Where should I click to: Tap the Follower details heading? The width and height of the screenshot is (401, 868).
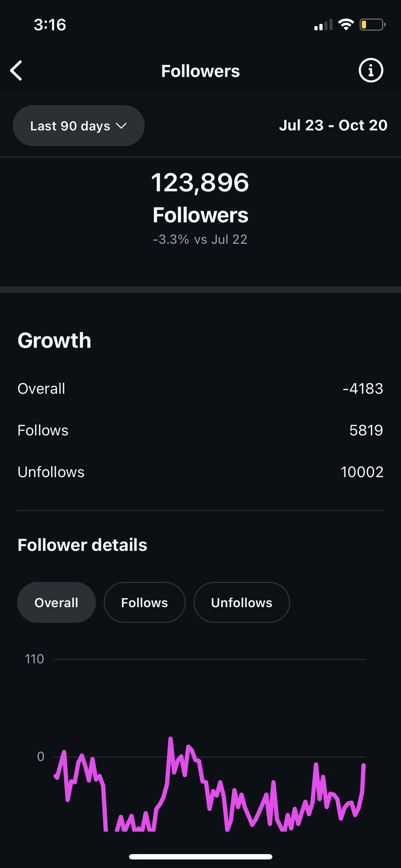coord(82,545)
